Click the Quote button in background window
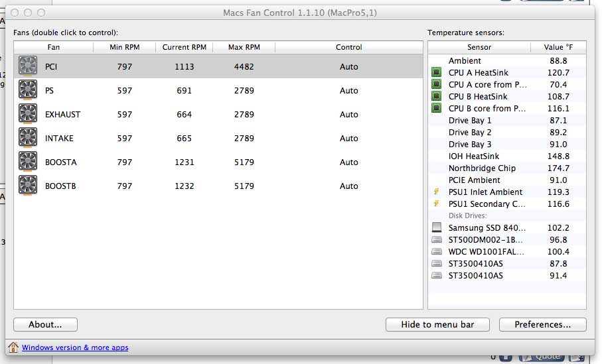Screen dimensions: 602x364 pos(542,357)
